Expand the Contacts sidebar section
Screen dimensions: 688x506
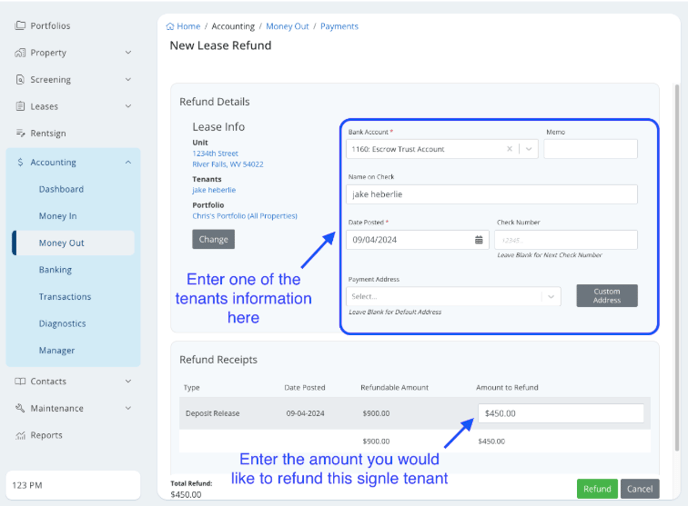(128, 381)
